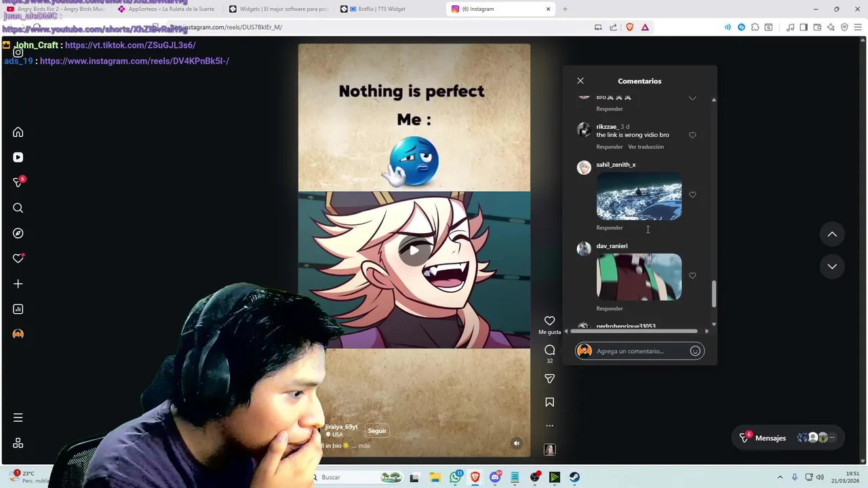
Task: Close the Instagram browser tab
Action: pyautogui.click(x=548, y=9)
